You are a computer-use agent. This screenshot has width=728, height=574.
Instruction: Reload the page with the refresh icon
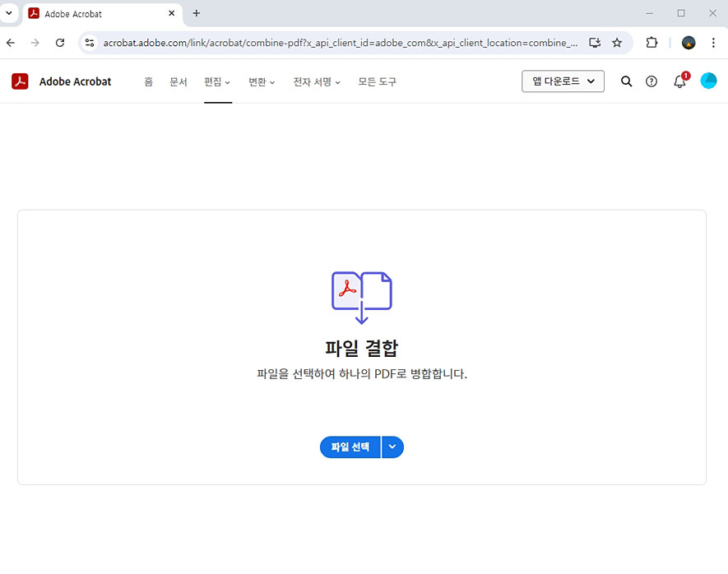[x=60, y=43]
